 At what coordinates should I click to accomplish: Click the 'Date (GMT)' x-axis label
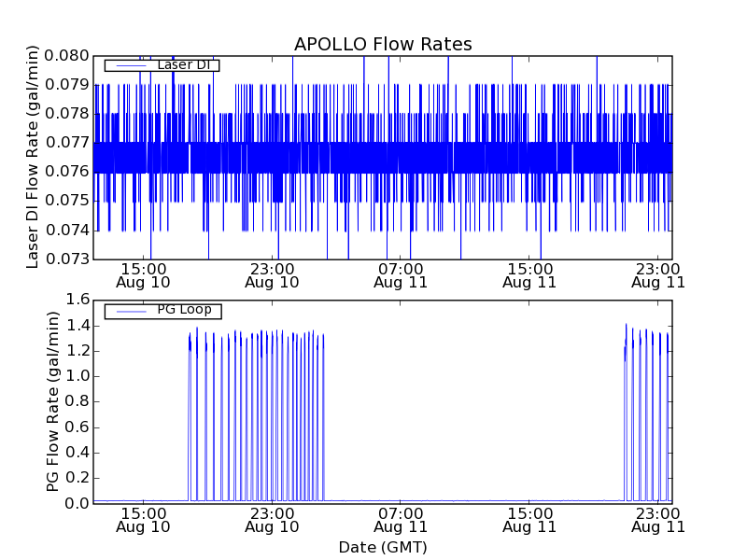tap(383, 547)
